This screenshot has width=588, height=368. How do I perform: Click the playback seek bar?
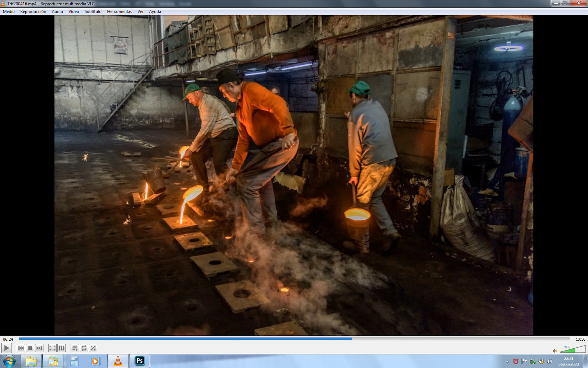294,339
